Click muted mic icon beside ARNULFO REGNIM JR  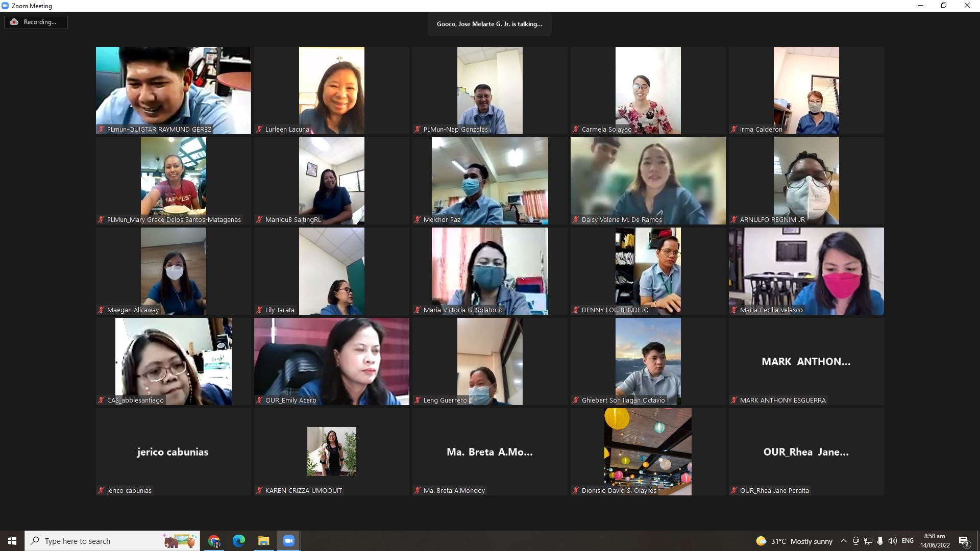[x=734, y=220]
